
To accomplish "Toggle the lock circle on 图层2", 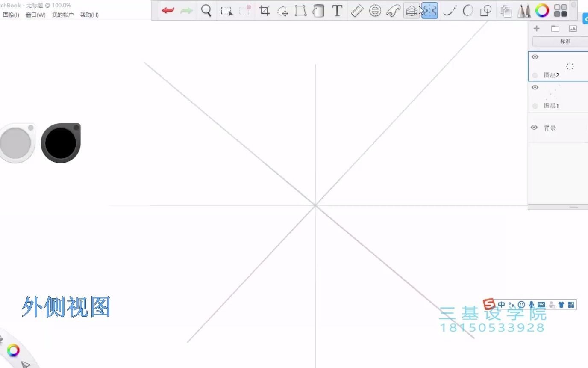I will click(x=535, y=75).
